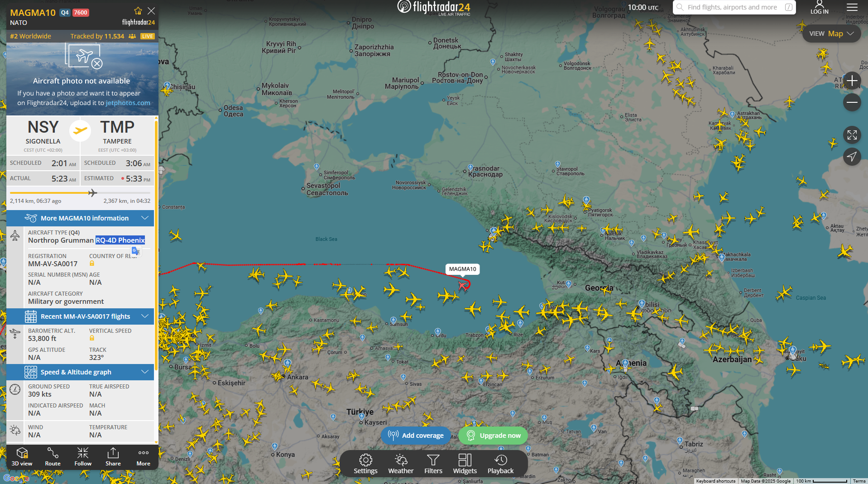
Task: Toggle fullscreen map view
Action: point(852,135)
